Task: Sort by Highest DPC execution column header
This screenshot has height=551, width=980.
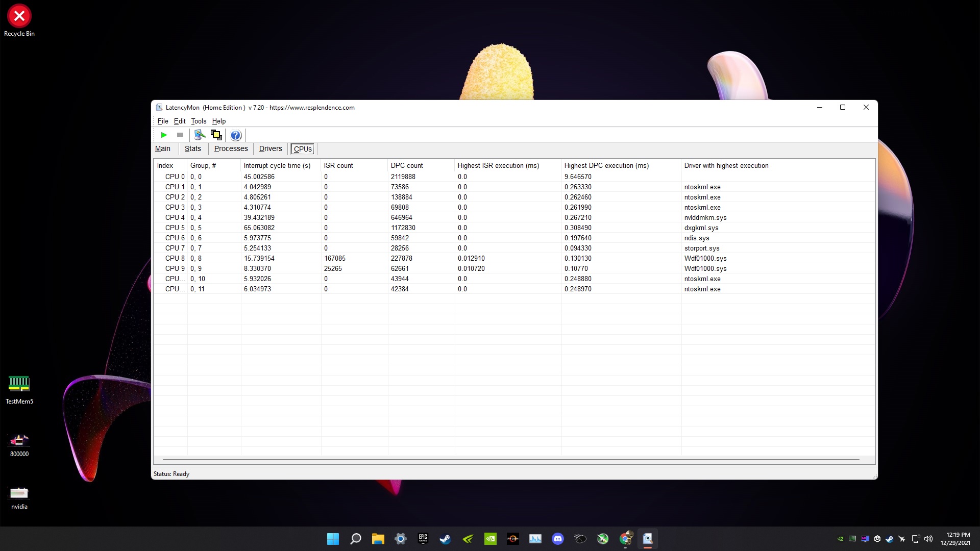Action: [606, 165]
